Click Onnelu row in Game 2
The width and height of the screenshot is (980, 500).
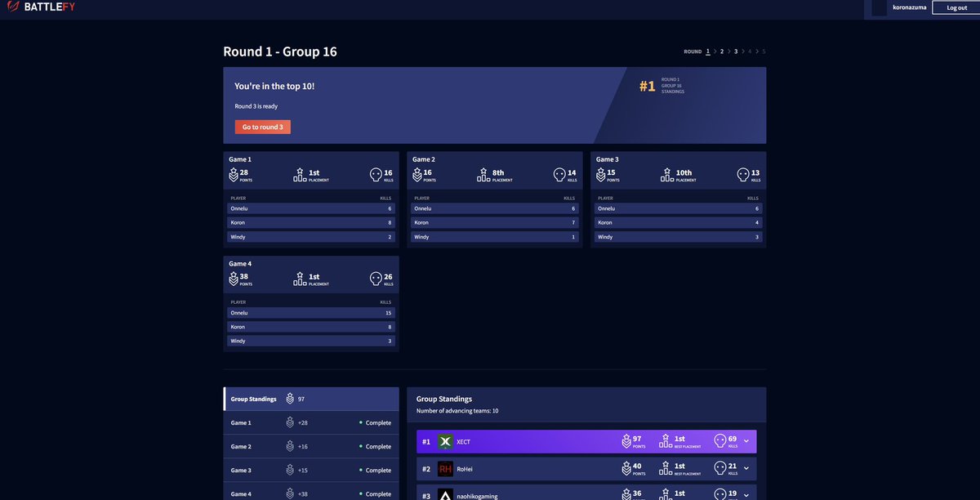click(x=495, y=208)
